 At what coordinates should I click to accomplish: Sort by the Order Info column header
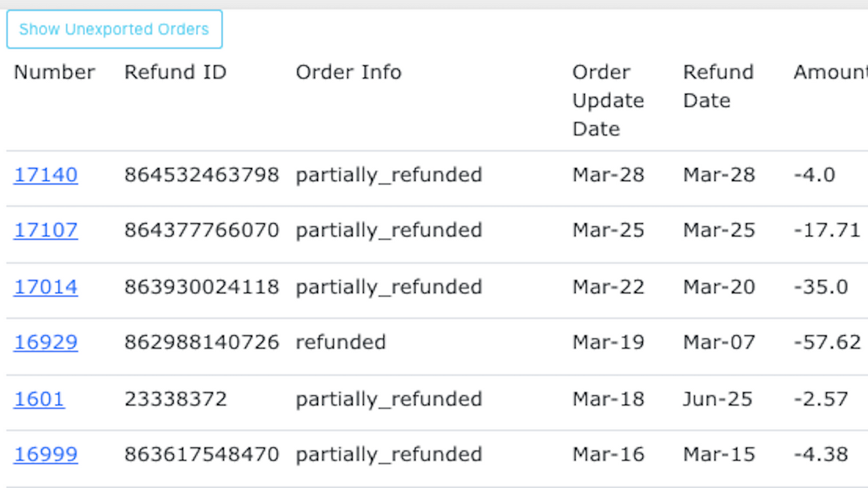click(x=349, y=73)
